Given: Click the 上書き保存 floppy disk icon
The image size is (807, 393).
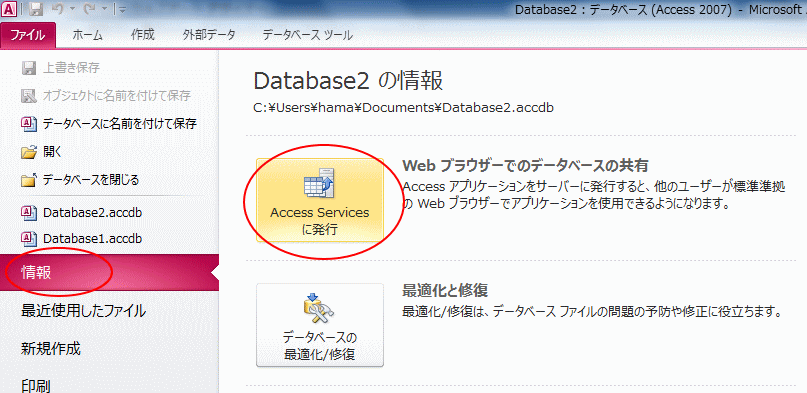Looking at the screenshot, I should (28, 68).
